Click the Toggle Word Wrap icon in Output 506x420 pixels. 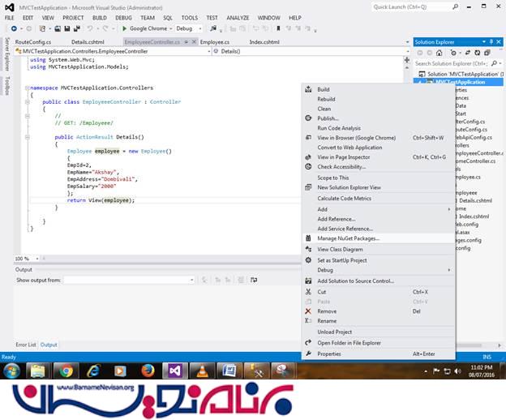pos(255,280)
